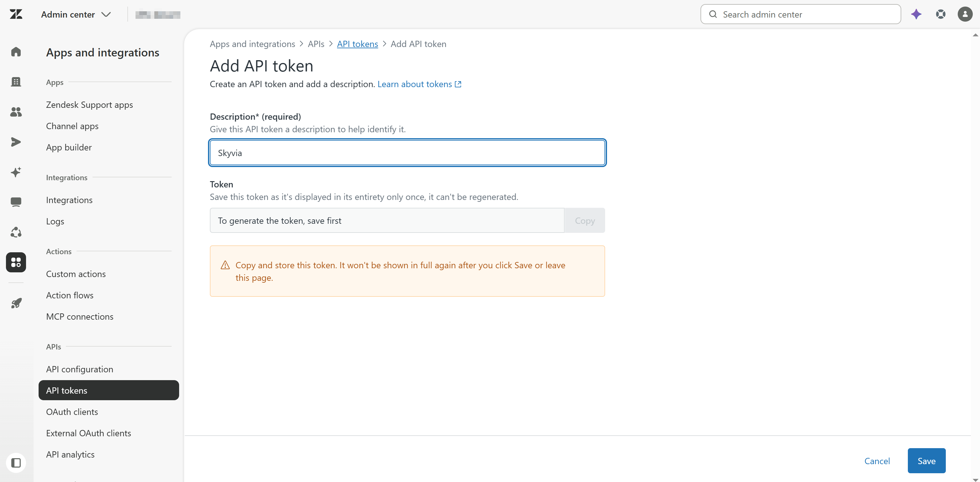Open the People icon in sidebar

click(16, 111)
